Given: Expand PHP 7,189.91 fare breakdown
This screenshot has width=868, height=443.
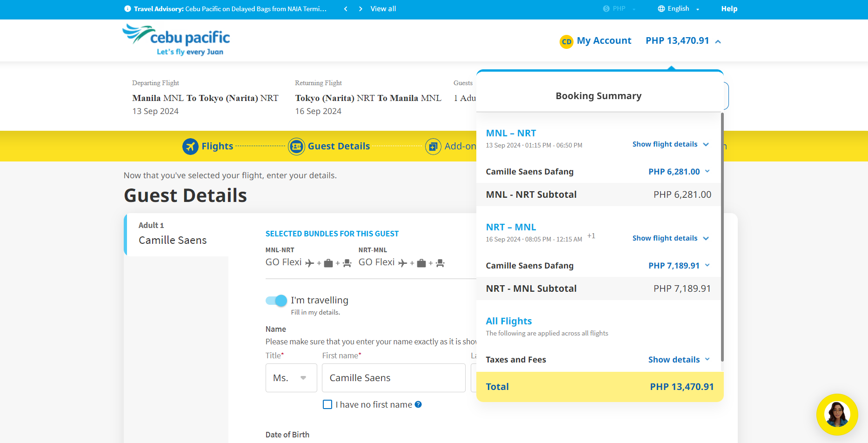Looking at the screenshot, I should (679, 266).
